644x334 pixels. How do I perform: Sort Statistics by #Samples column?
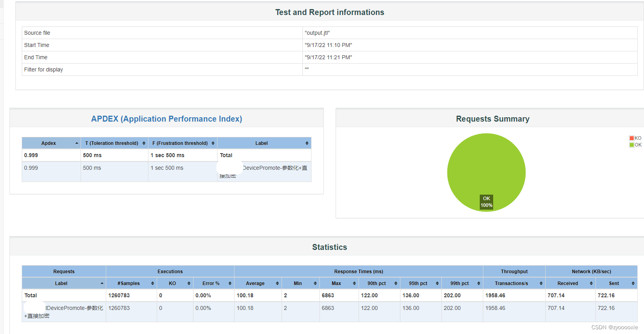(131, 283)
